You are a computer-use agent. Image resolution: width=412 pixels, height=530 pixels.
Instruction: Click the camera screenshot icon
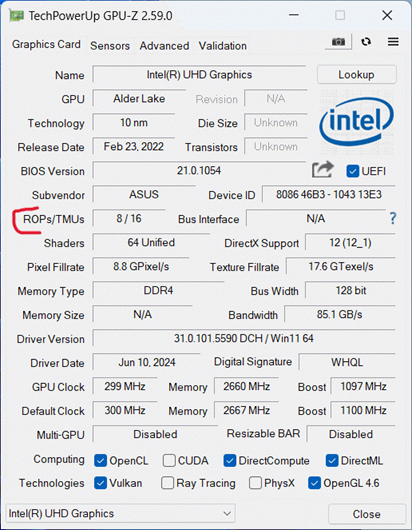coord(338,42)
